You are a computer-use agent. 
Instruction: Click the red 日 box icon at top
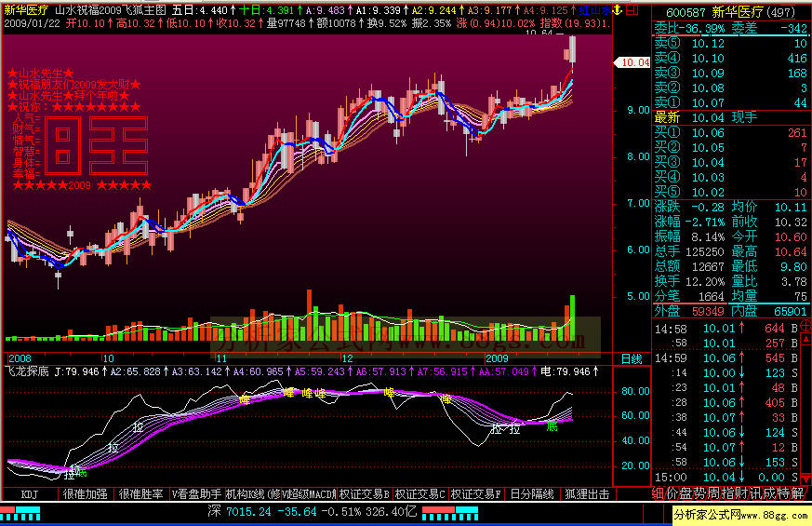pos(632,9)
